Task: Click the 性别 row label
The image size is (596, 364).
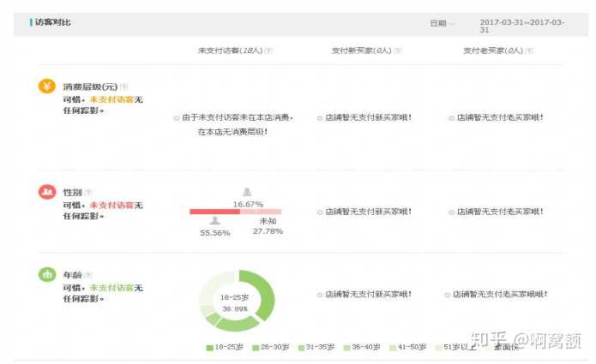Action: click(x=73, y=193)
